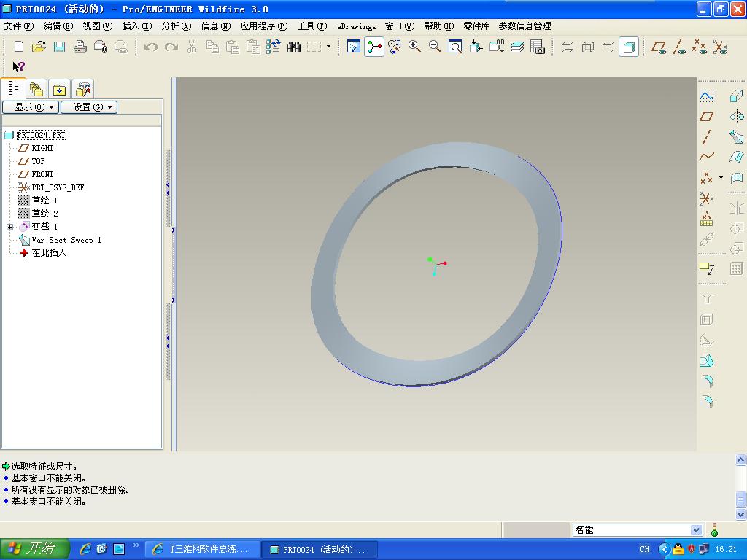
Task: Click the extrude tool icon on right
Action: [x=737, y=96]
